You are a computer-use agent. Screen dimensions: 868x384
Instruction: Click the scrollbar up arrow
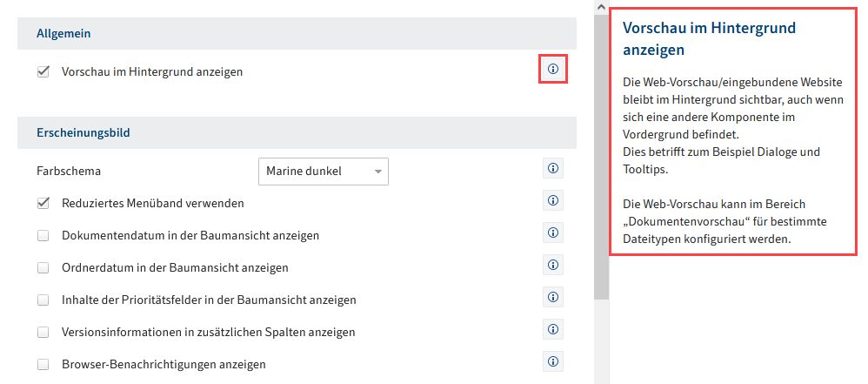(601, 7)
